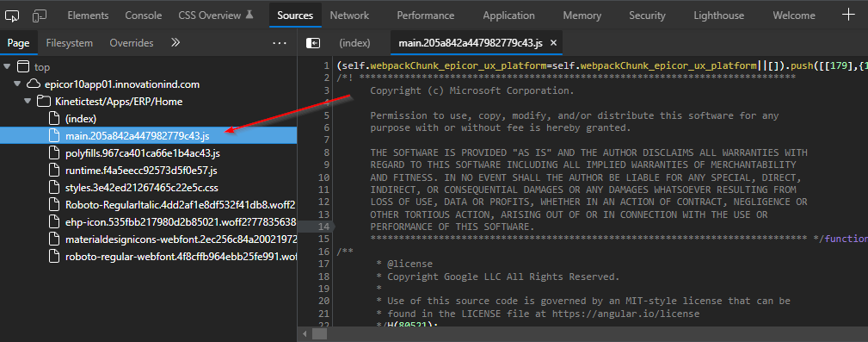Select main.205a842a447982779c43.js in file tree
Image resolution: width=868 pixels, height=342 pixels.
[x=148, y=136]
